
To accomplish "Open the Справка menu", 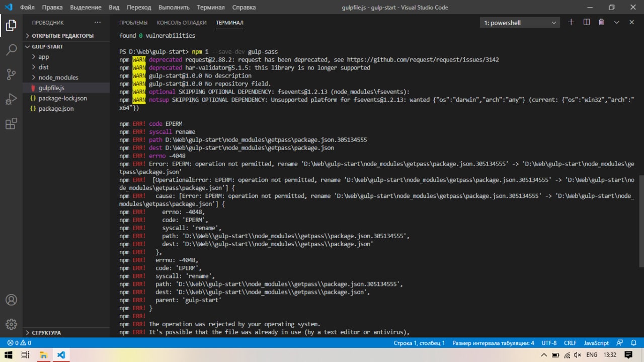I will pyautogui.click(x=244, y=8).
